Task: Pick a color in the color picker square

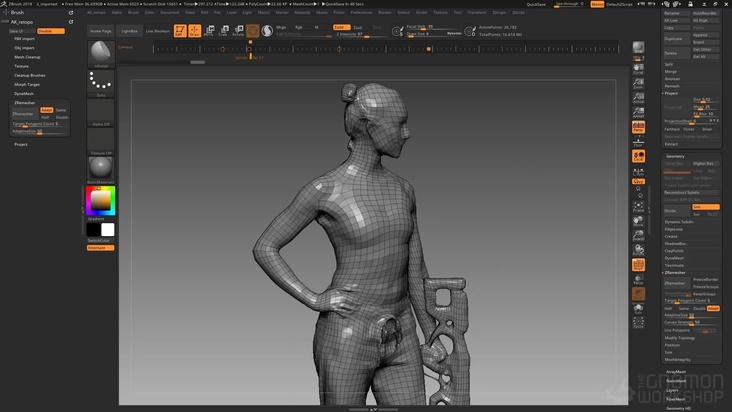Action: [100, 201]
